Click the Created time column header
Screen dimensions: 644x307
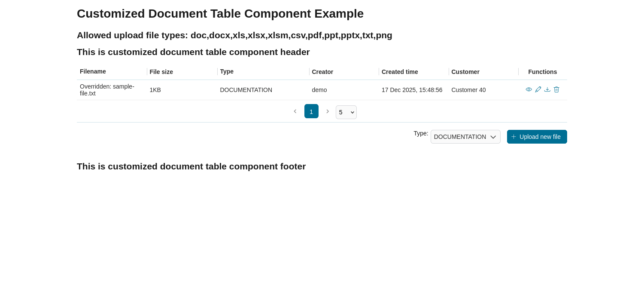(x=400, y=72)
